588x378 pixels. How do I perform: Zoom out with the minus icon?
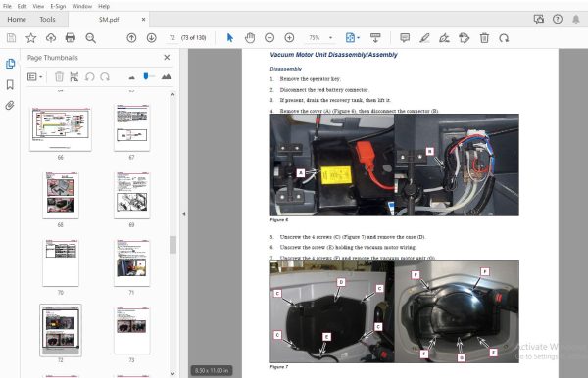tap(269, 38)
